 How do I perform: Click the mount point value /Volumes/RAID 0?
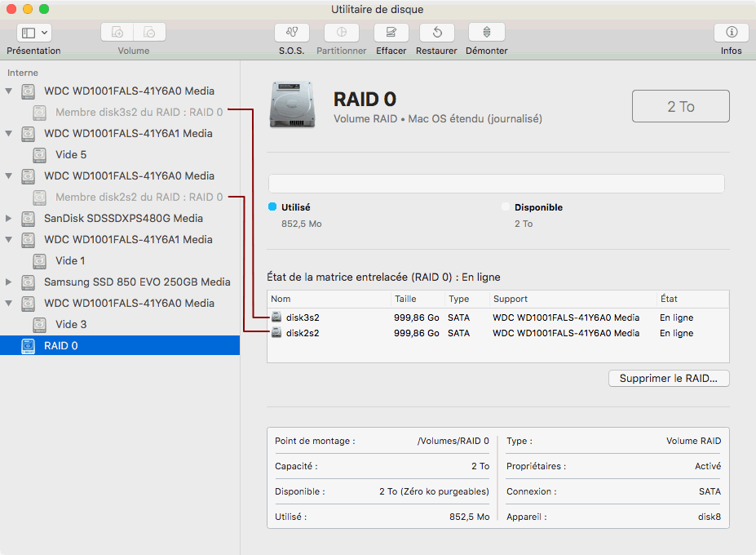coord(453,441)
